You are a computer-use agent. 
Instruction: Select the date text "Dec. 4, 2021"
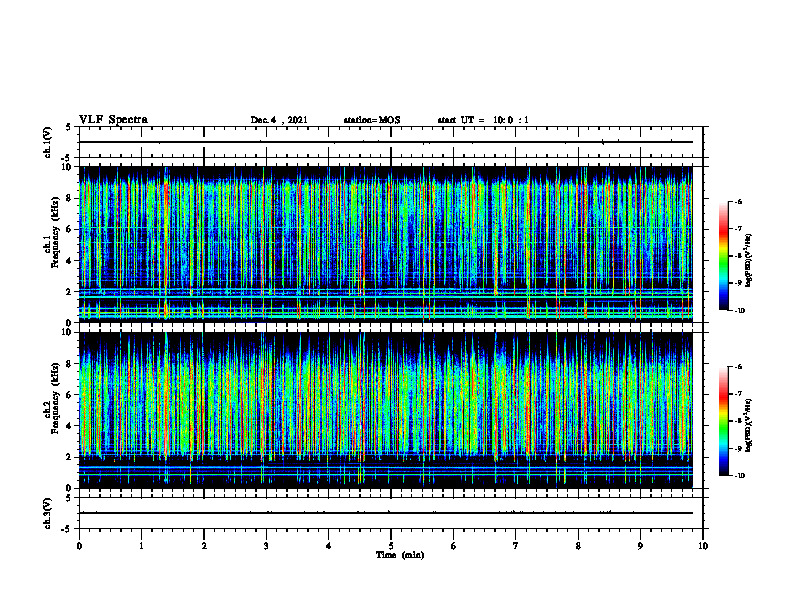[x=279, y=120]
